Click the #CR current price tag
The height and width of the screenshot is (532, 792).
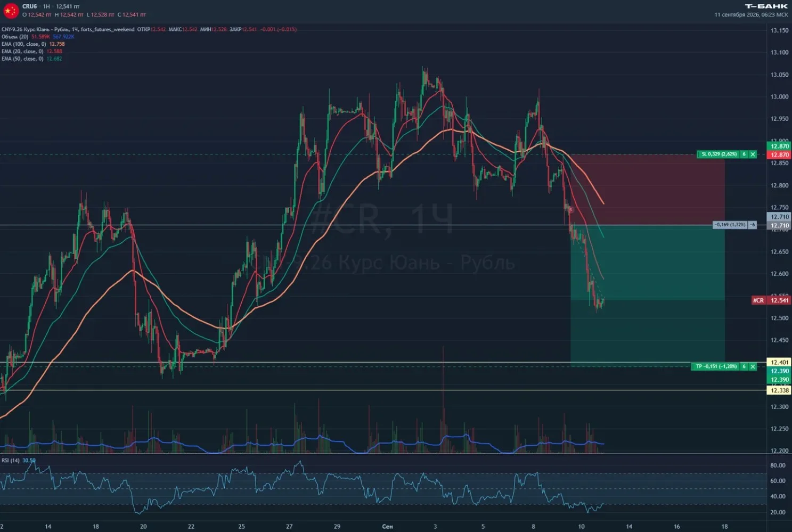[771, 300]
